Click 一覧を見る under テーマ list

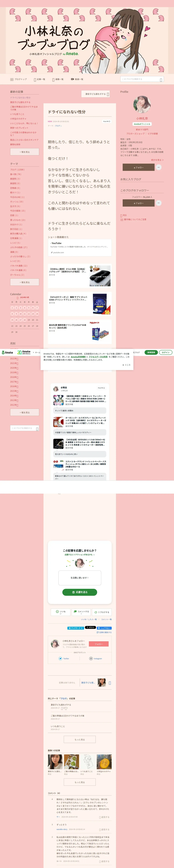click(x=24, y=282)
